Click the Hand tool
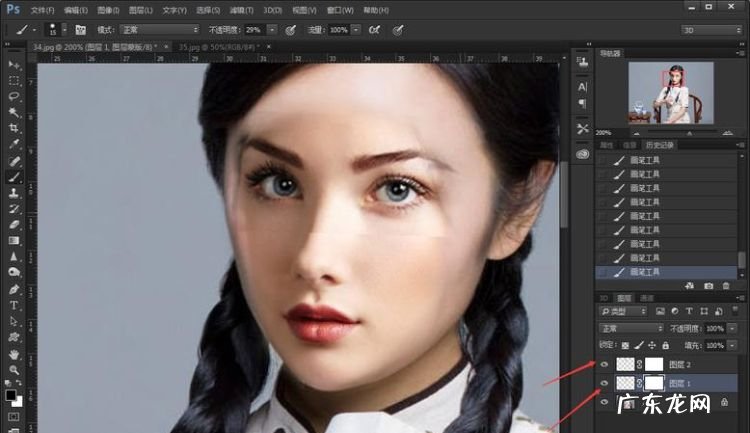 tap(14, 354)
